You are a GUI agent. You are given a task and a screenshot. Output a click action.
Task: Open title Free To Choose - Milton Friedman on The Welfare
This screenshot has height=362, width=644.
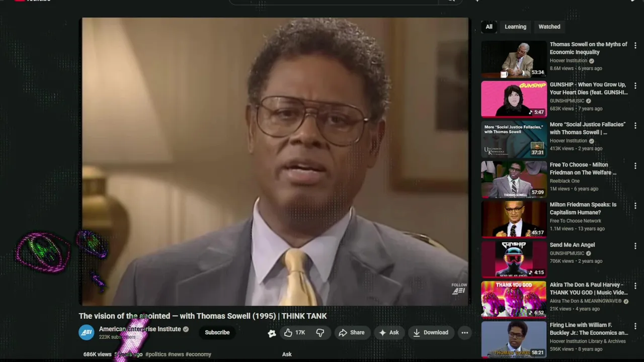tap(583, 168)
